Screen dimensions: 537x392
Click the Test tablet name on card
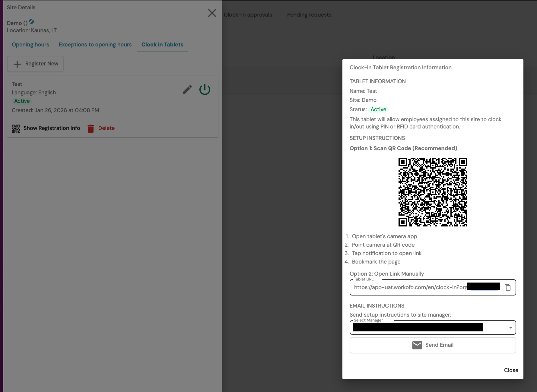point(17,84)
